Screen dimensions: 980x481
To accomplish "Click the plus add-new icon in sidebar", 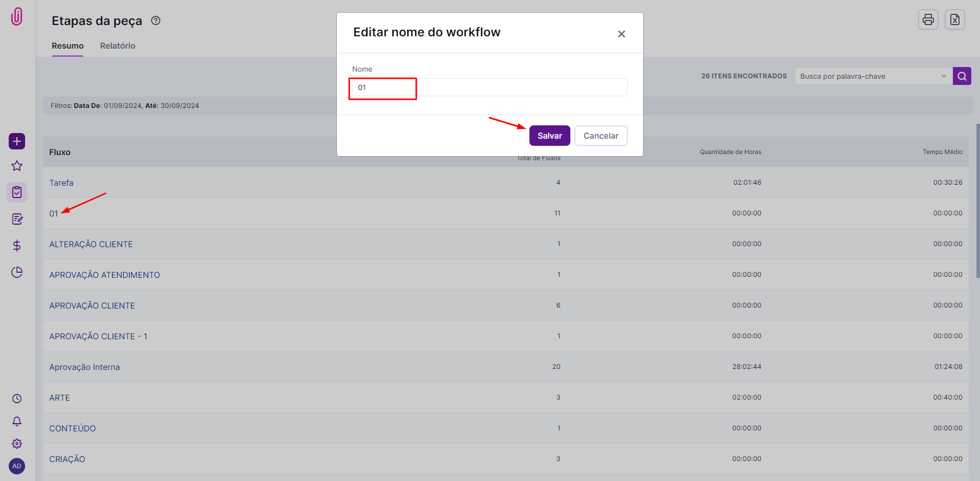I will click(17, 141).
